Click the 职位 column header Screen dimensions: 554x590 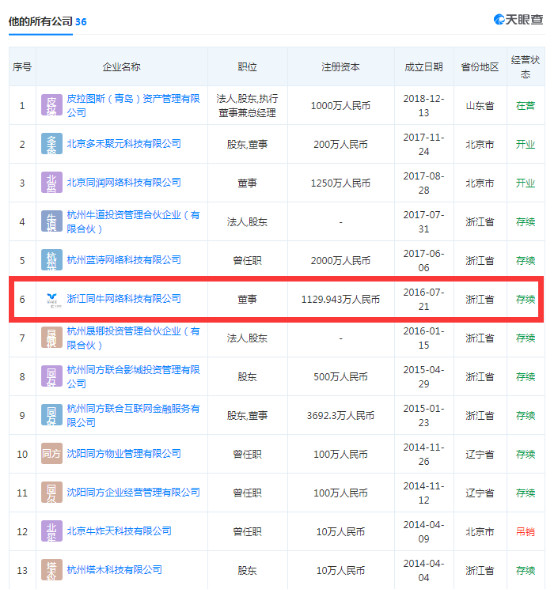[247, 67]
